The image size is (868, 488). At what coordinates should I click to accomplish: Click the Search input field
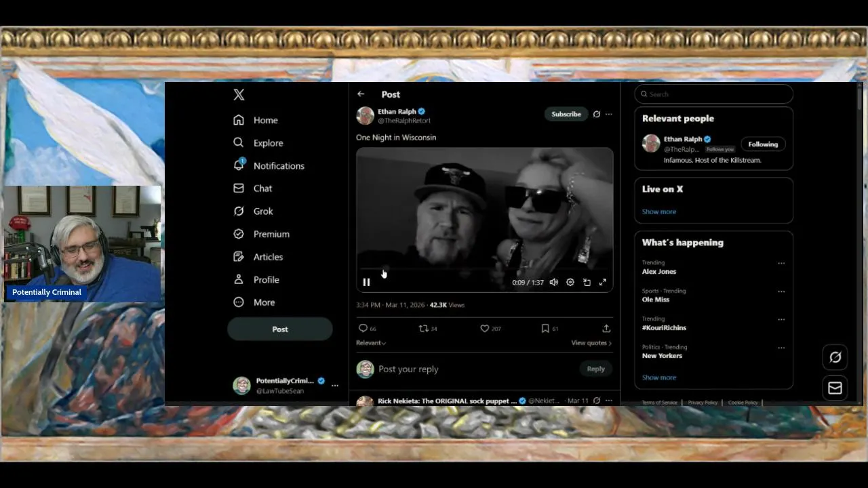click(x=714, y=94)
